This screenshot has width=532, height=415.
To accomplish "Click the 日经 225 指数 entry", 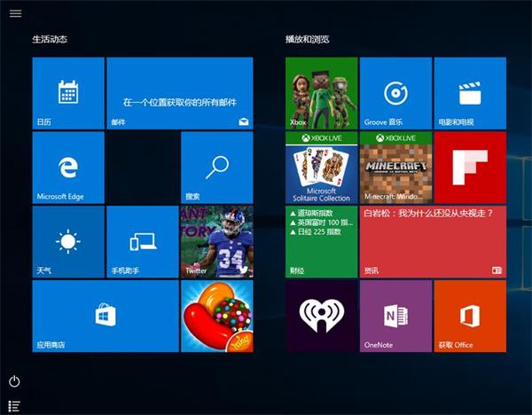I will (315, 231).
